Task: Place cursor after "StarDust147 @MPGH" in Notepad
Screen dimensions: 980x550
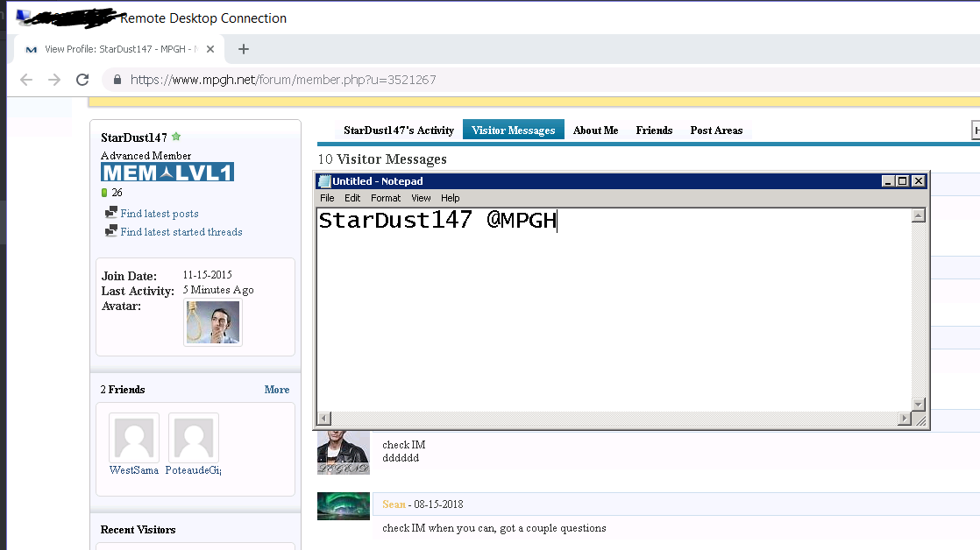Action: [x=557, y=221]
